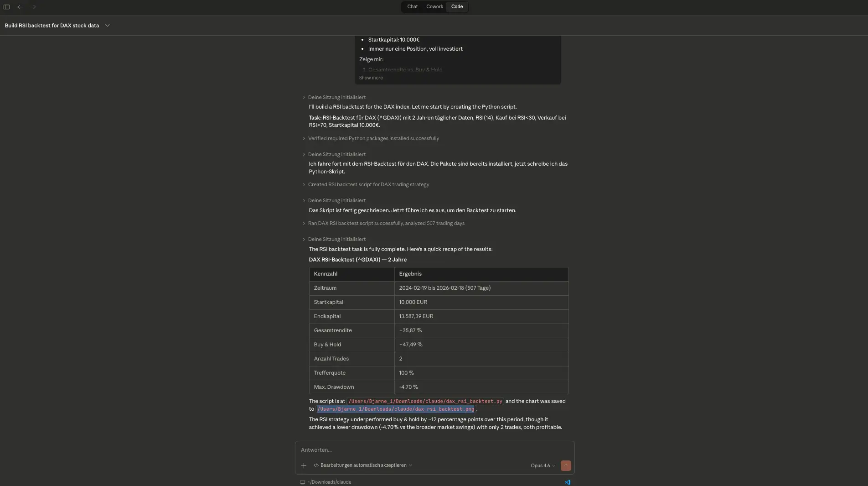
Task: Click Show more on user message
Action: coord(371,78)
